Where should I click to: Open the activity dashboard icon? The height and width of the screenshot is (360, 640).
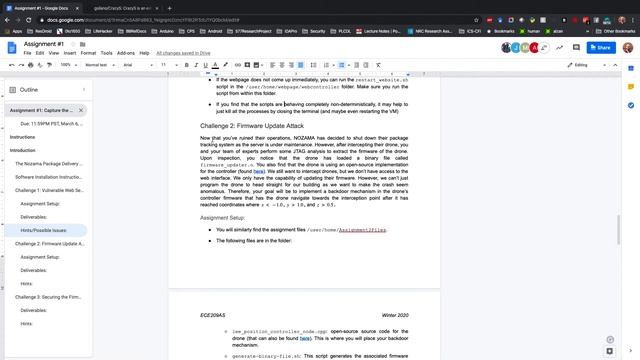560,48
